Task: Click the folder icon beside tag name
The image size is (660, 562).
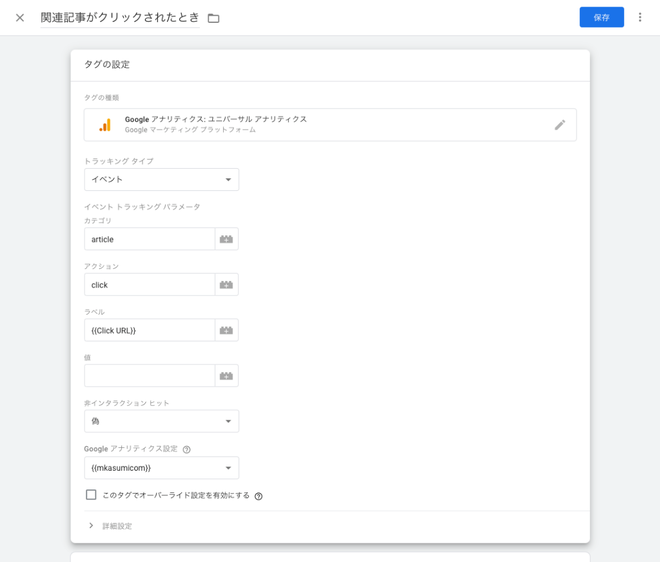Action: (x=213, y=18)
